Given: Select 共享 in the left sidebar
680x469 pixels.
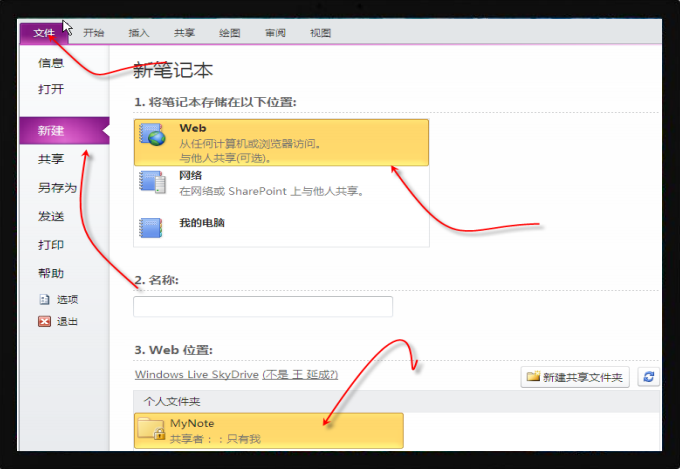Looking at the screenshot, I should 51,159.
